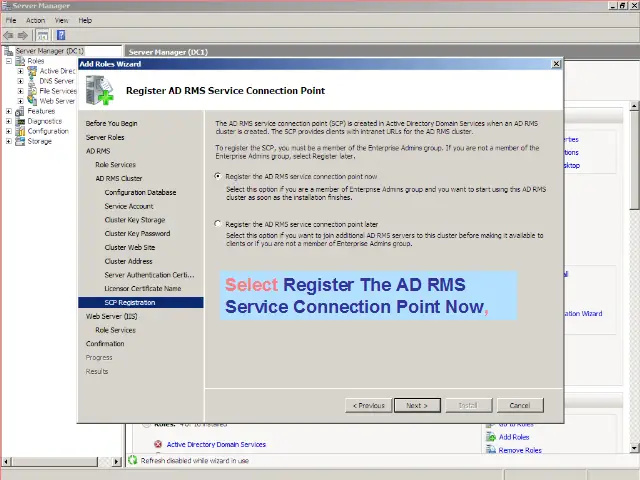Expand the Active Directory tree node
640x480 pixels.
pyautogui.click(x=20, y=71)
